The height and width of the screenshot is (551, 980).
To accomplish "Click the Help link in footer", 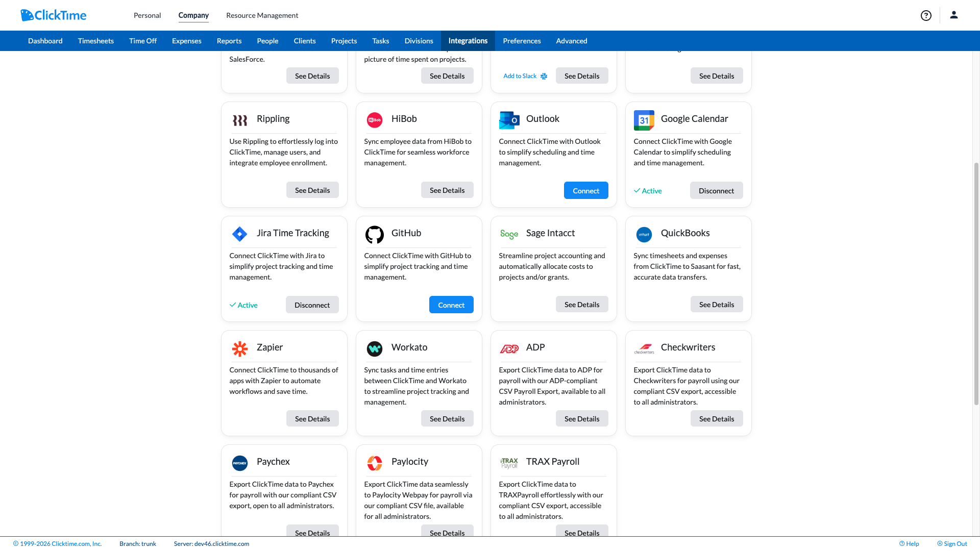I will pyautogui.click(x=909, y=544).
